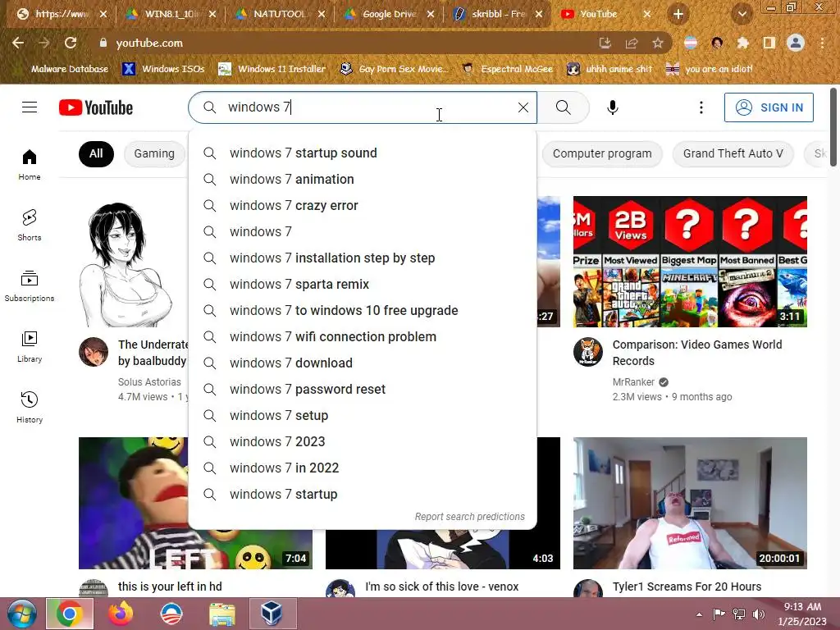Switch to NATUTOOL tab
840x630 pixels.
pyautogui.click(x=281, y=15)
